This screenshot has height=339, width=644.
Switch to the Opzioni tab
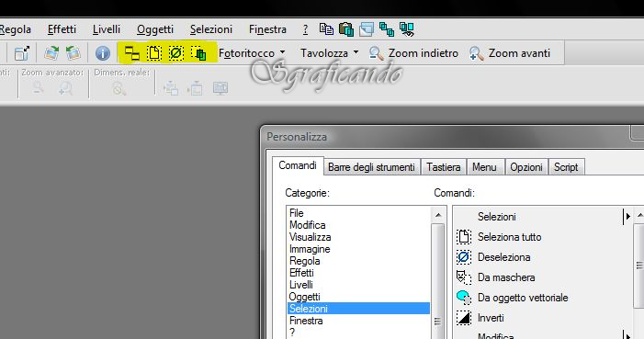[x=526, y=167]
